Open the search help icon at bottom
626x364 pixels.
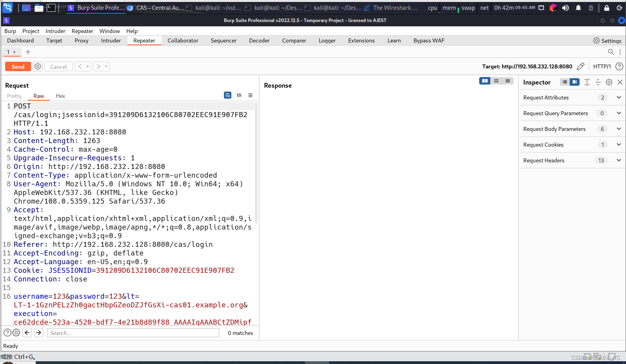coord(7,333)
